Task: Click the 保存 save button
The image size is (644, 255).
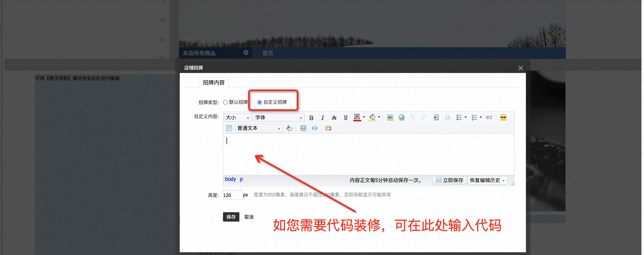Action: 231,217
